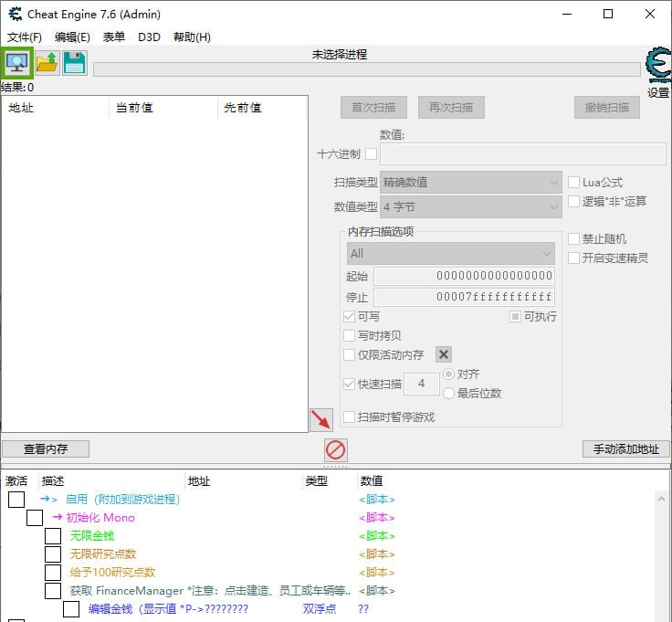
Task: Click in the 数值 input field
Action: pos(523,154)
